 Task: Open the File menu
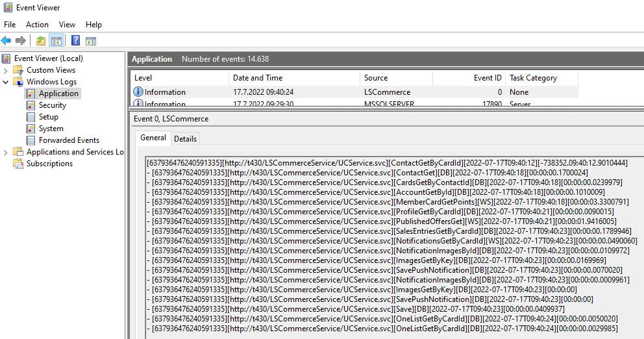click(x=10, y=25)
